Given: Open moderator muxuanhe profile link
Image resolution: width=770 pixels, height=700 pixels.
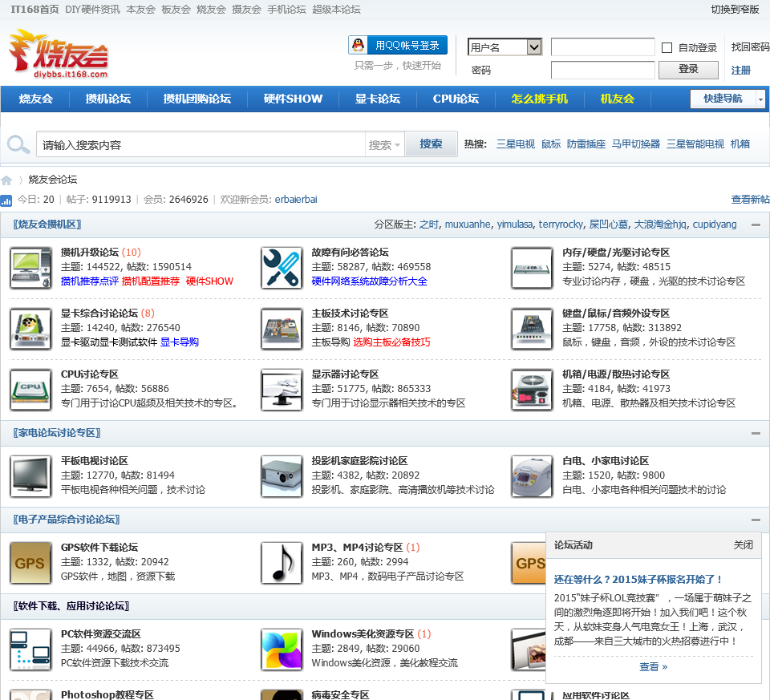Looking at the screenshot, I should coord(468,225).
